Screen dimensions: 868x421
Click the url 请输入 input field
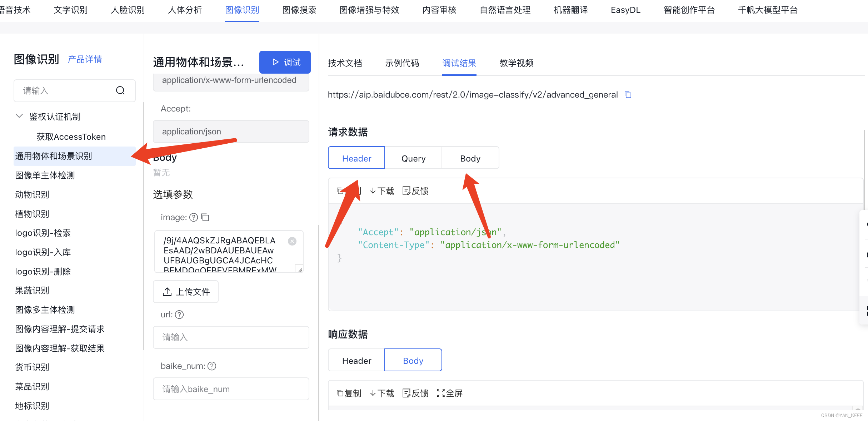231,337
